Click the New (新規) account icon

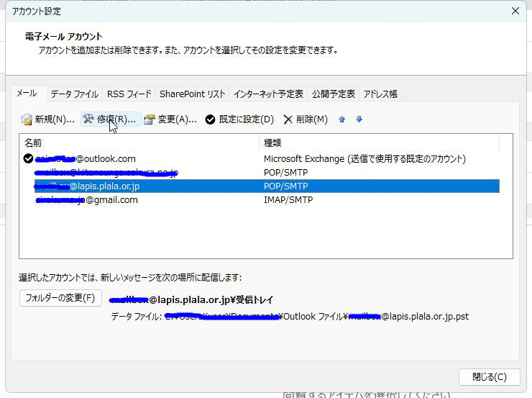[27, 119]
